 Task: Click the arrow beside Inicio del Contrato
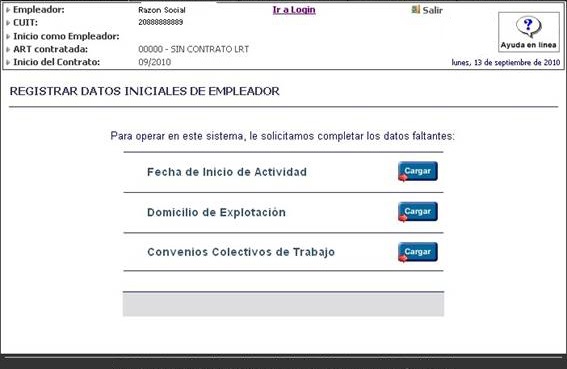8,62
